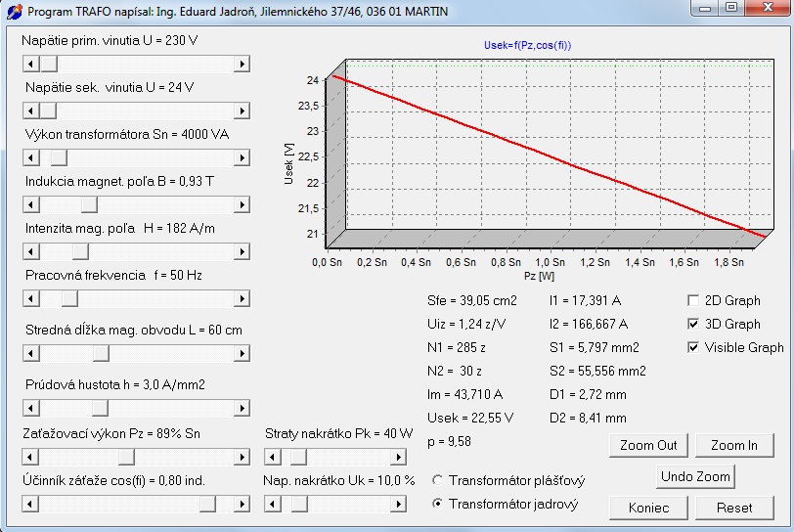Screen dimensions: 794x532
Task: Click the TRAFO application icon in the title bar
Action: point(14,11)
